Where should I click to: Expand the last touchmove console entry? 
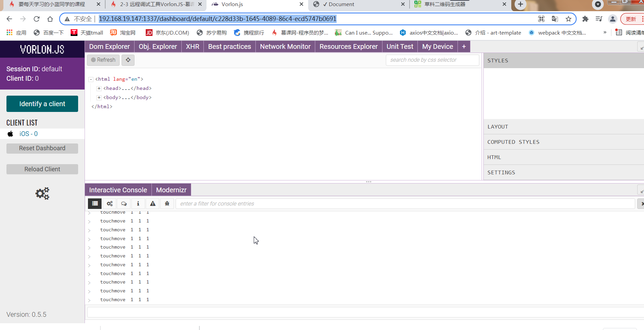[x=89, y=300]
